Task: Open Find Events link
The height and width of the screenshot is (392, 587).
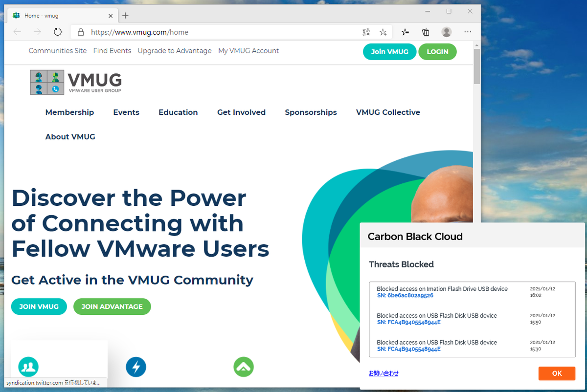Action: click(113, 51)
